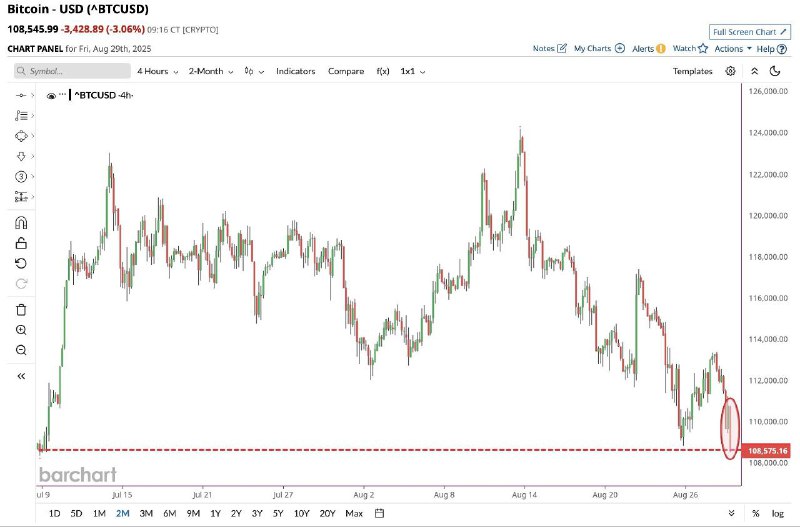Screen dimensions: 800x527
Task: Open the ^BTCUSD series more options dots
Action: pos(63,95)
